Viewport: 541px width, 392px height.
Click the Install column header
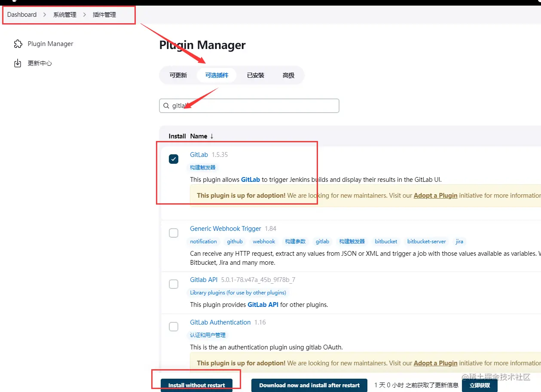click(177, 136)
